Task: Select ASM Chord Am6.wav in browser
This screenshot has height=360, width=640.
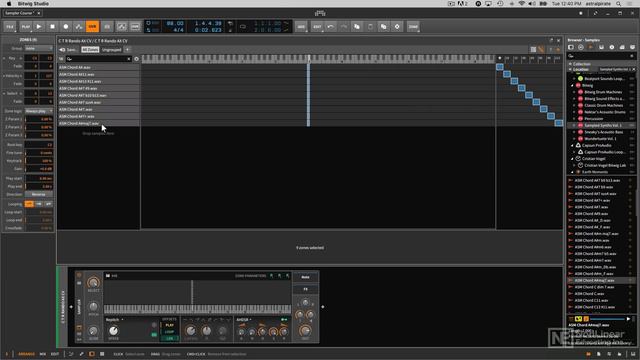Action: pyautogui.click(x=593, y=247)
